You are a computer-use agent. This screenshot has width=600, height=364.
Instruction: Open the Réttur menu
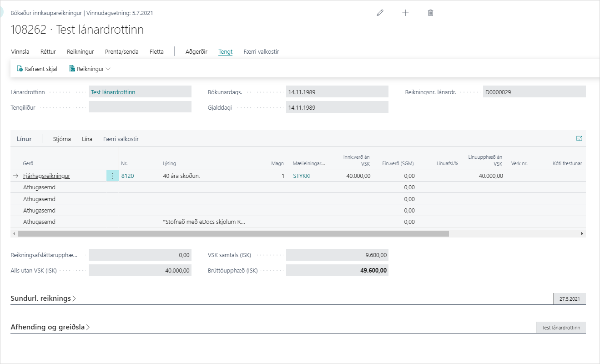[x=48, y=52]
